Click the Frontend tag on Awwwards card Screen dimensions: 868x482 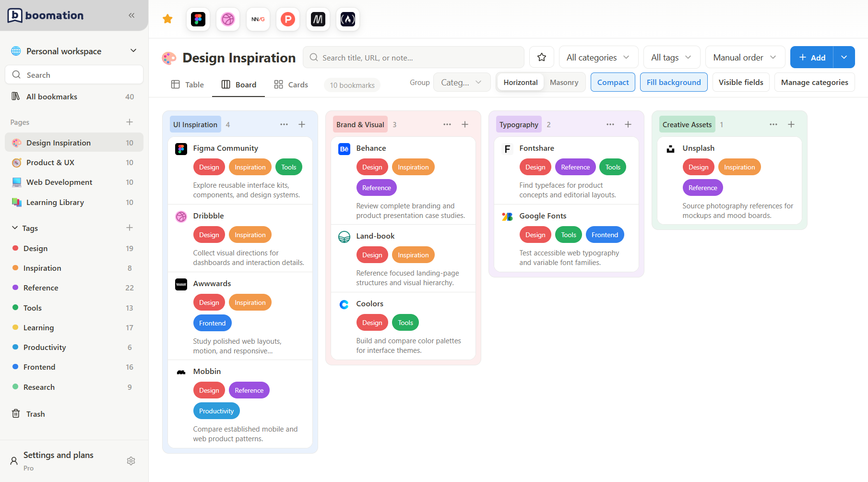coord(212,323)
